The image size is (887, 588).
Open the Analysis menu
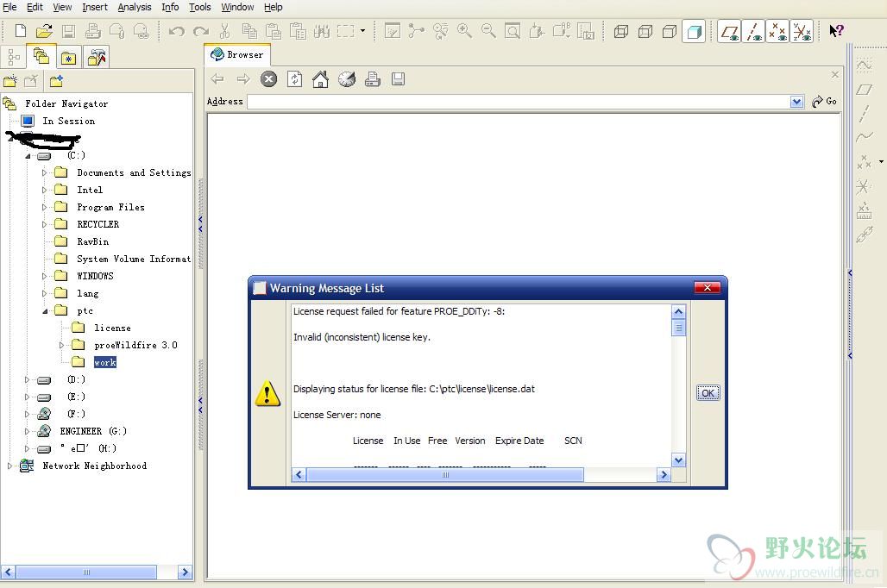click(134, 7)
